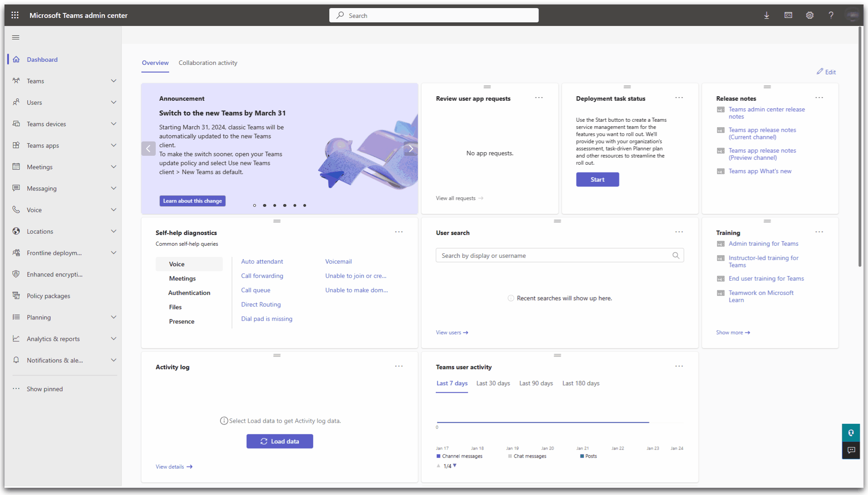Click the page vertical scrollbar
The image size is (868, 495).
coord(860,147)
